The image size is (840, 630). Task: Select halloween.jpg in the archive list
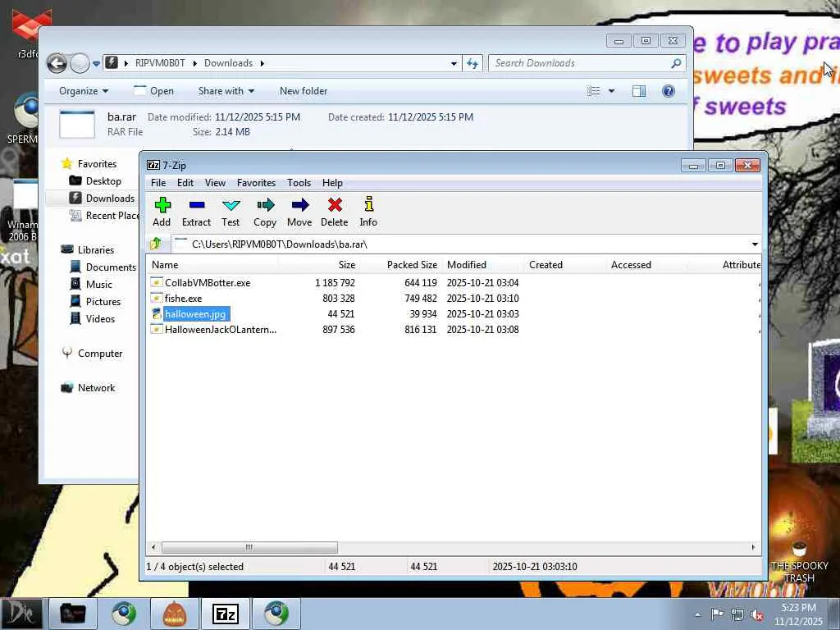click(x=195, y=314)
